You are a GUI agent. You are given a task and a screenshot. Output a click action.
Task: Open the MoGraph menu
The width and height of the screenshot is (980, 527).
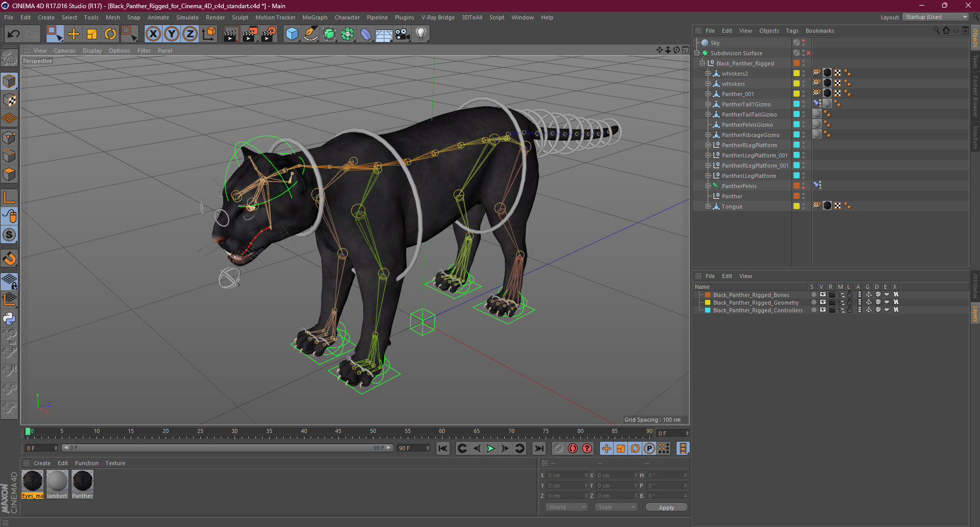coord(315,17)
